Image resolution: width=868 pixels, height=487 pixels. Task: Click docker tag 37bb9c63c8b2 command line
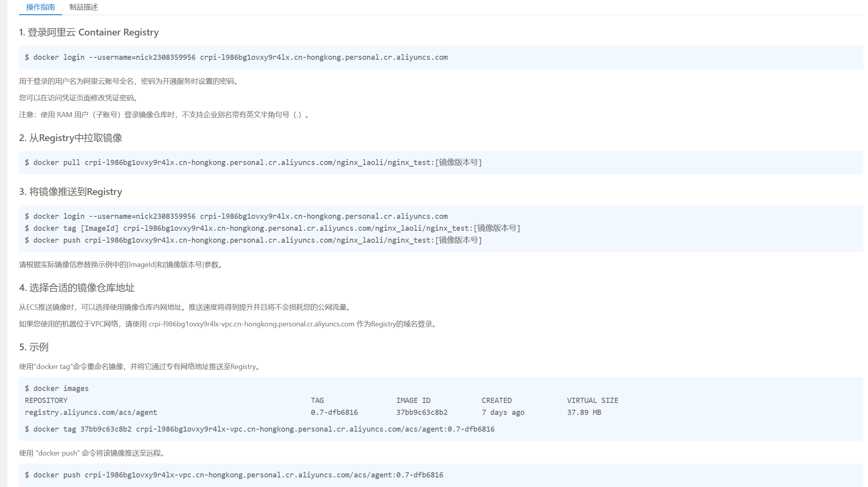click(x=259, y=429)
